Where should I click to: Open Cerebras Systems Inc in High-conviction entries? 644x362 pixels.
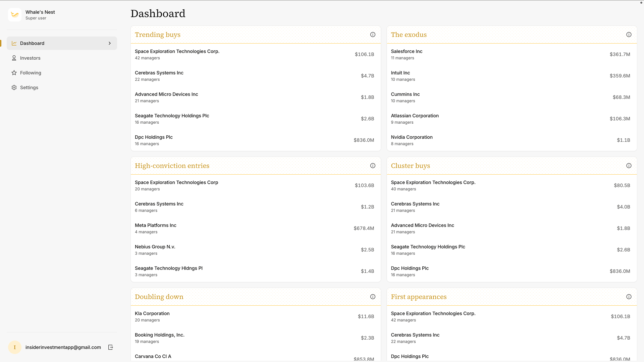(256, 207)
